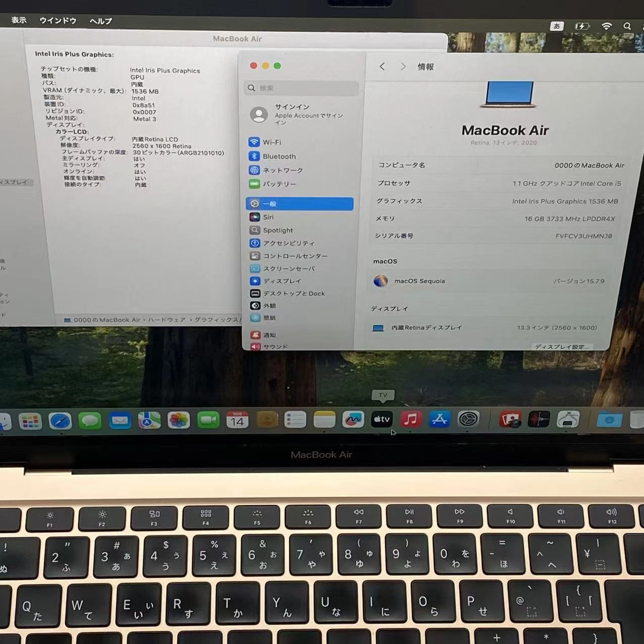
Task: Click the 2560 x 1600 Retina resolution line
Action: click(x=126, y=146)
